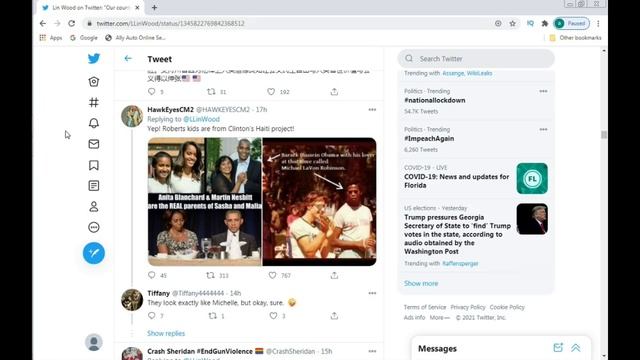Open Apps bookmark shortcut
The width and height of the screenshot is (640, 360).
[51, 38]
